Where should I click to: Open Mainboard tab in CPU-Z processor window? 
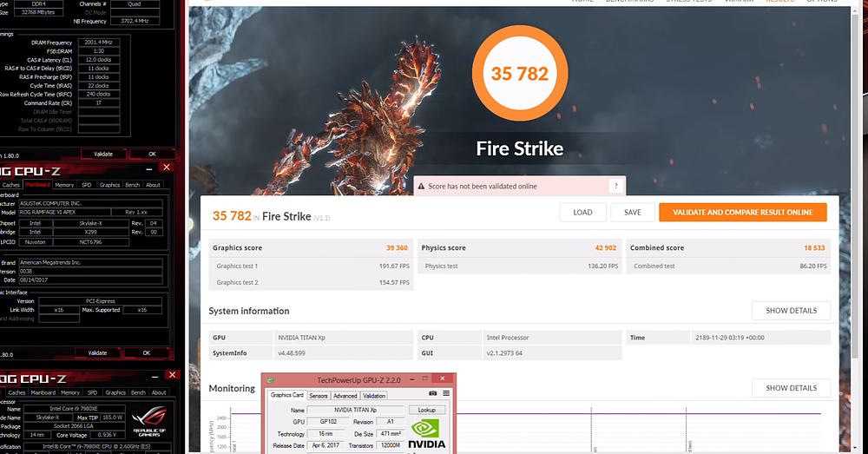click(43, 392)
